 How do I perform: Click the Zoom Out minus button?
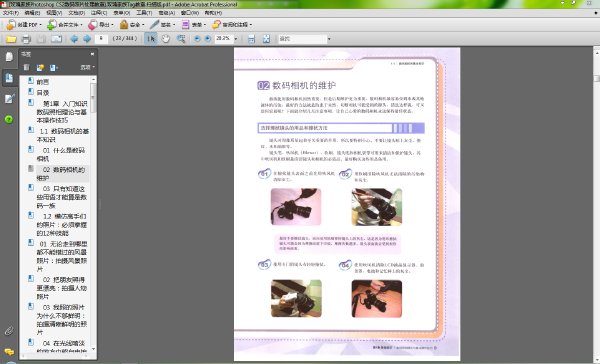tap(197, 38)
